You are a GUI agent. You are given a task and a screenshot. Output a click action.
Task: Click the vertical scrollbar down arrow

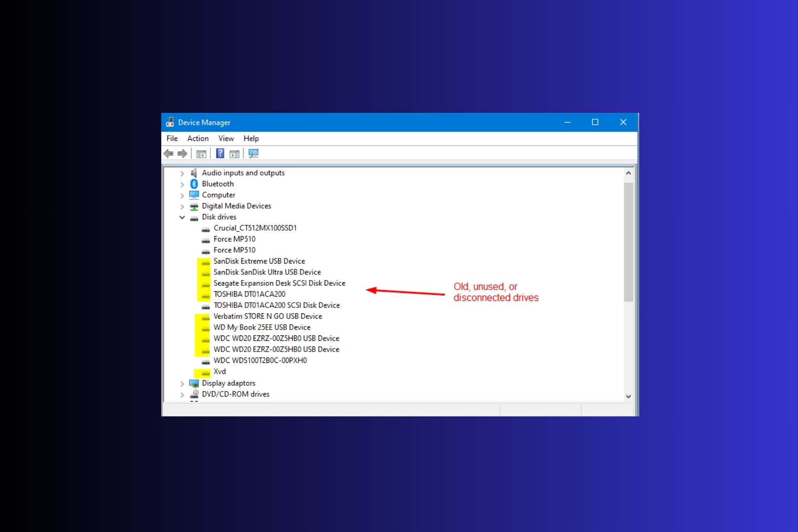tap(628, 397)
